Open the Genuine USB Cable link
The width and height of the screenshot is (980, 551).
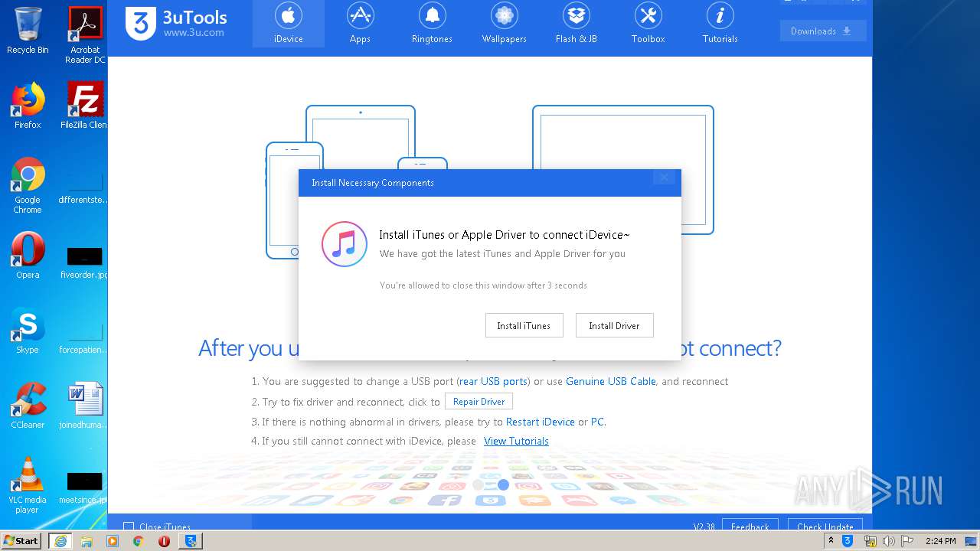(x=611, y=381)
